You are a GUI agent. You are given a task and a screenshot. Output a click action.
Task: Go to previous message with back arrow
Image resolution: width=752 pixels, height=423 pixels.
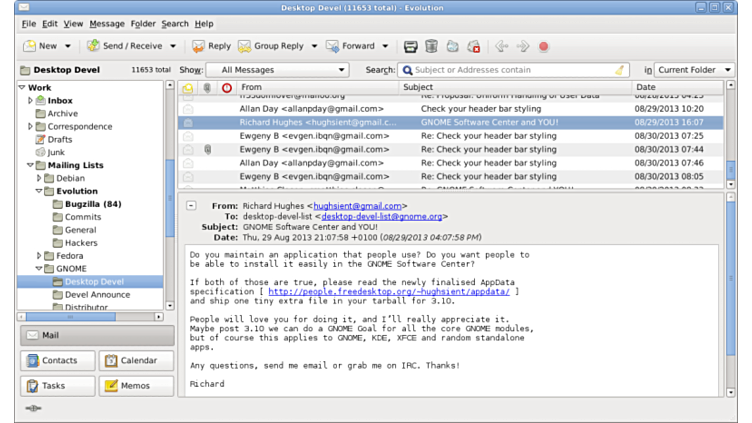point(501,46)
